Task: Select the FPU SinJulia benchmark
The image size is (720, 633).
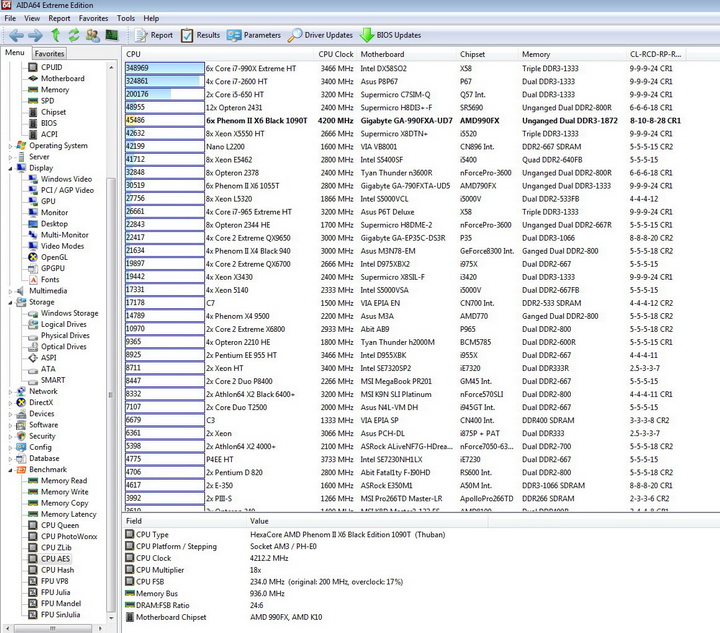Action: click(61, 614)
